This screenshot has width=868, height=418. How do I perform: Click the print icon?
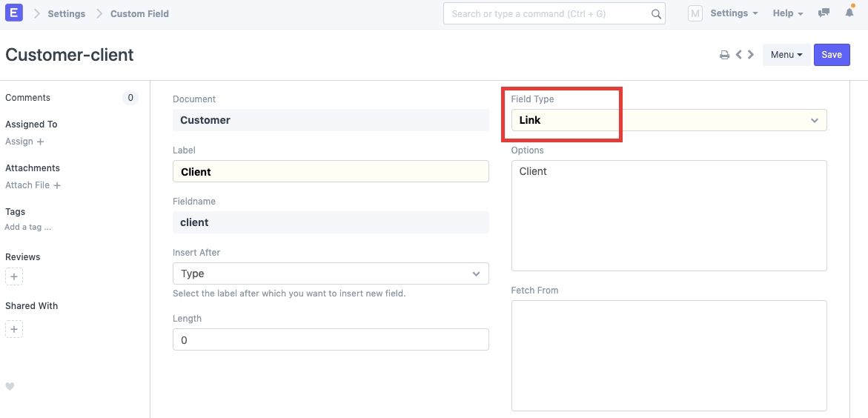coord(724,55)
